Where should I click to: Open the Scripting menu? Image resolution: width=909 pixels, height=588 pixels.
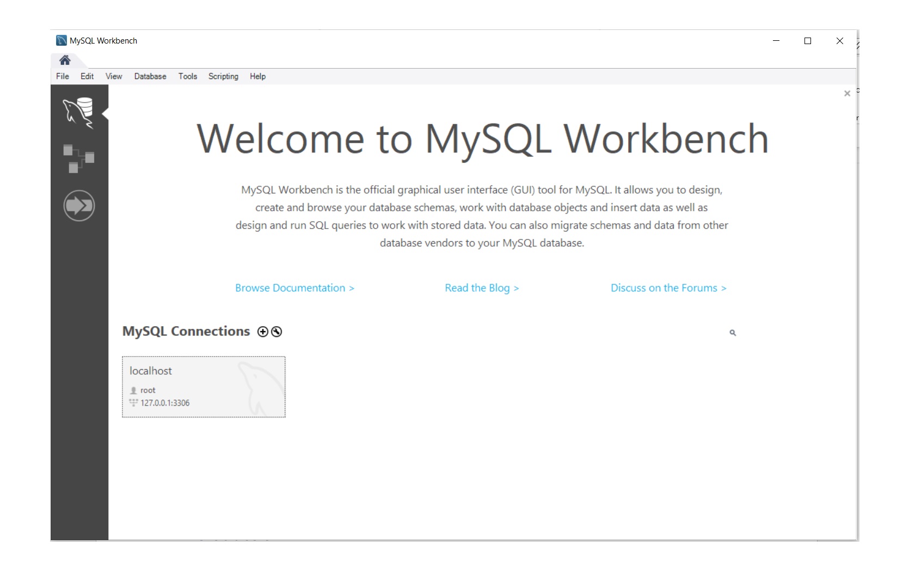(x=223, y=76)
